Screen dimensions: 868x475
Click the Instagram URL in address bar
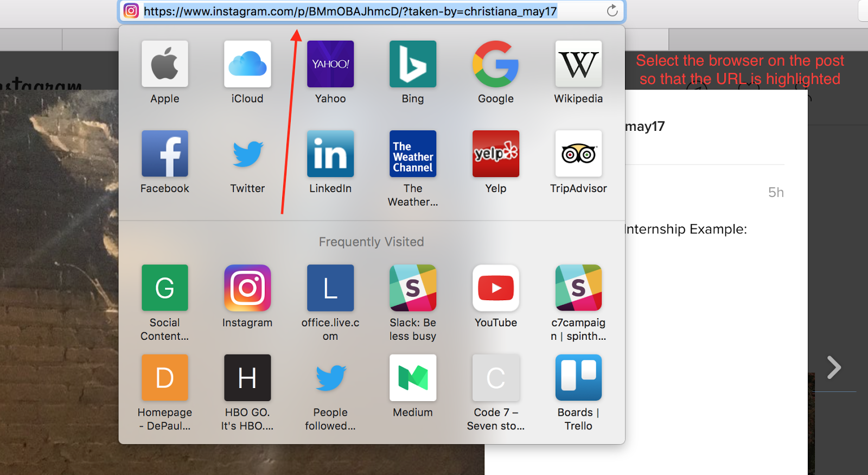point(350,11)
